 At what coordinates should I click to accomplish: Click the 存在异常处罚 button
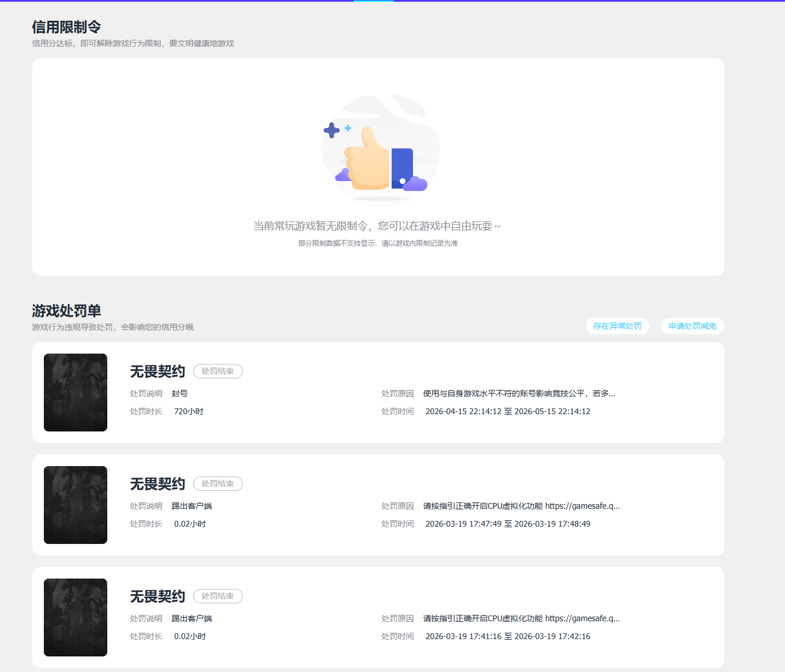tap(617, 326)
